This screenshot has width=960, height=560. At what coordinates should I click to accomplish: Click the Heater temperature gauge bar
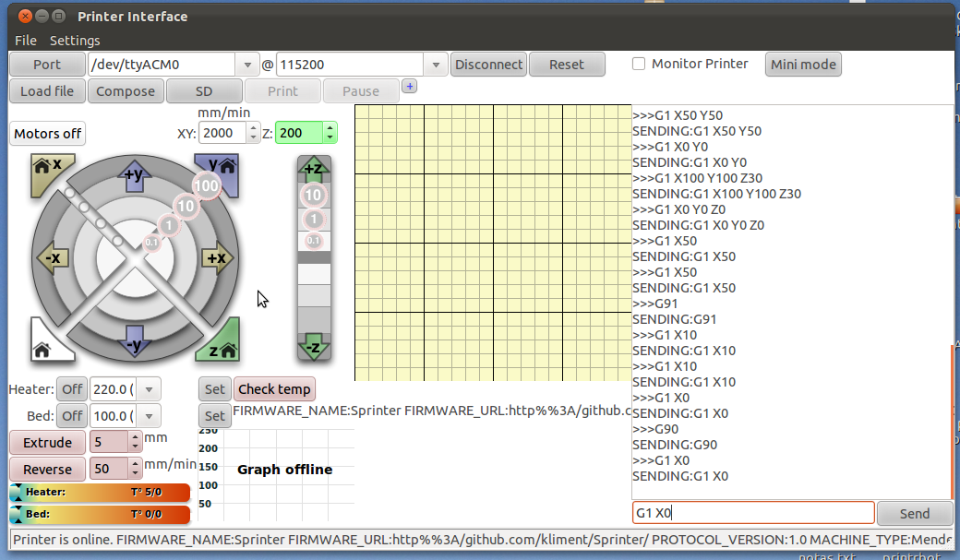coord(100,493)
